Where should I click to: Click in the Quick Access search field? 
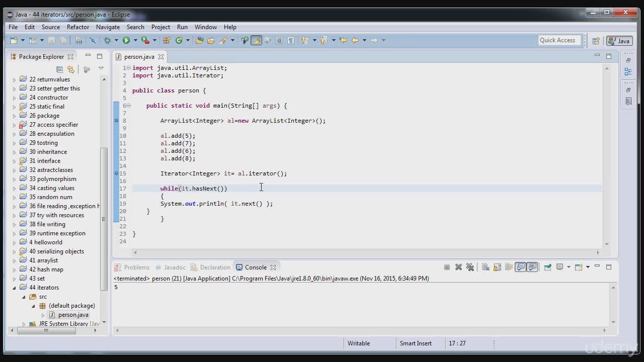[558, 40]
